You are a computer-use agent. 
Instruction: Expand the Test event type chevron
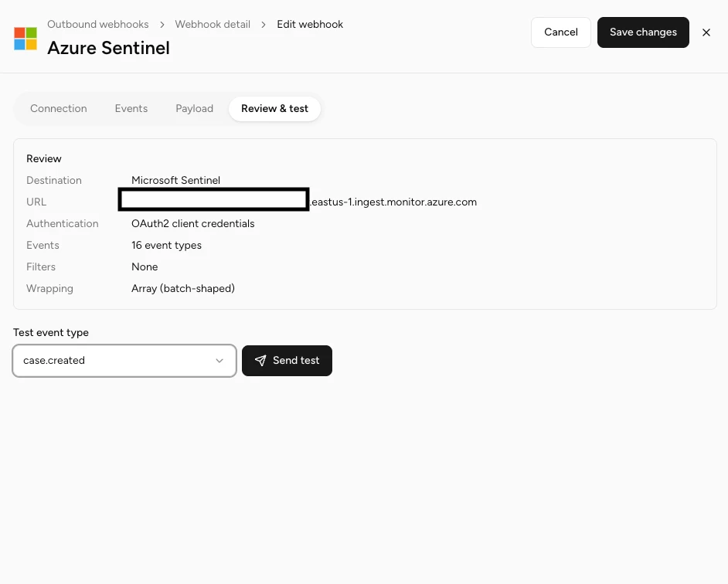pyautogui.click(x=219, y=361)
